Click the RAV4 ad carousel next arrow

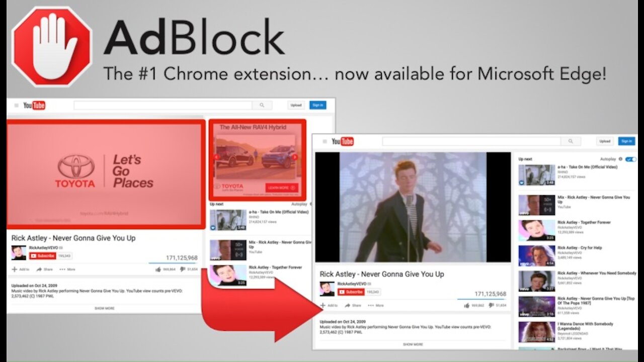[x=295, y=157]
